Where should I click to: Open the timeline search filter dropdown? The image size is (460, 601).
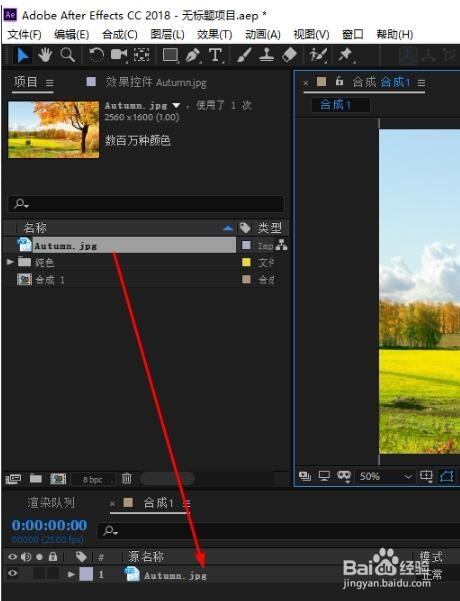click(x=111, y=531)
